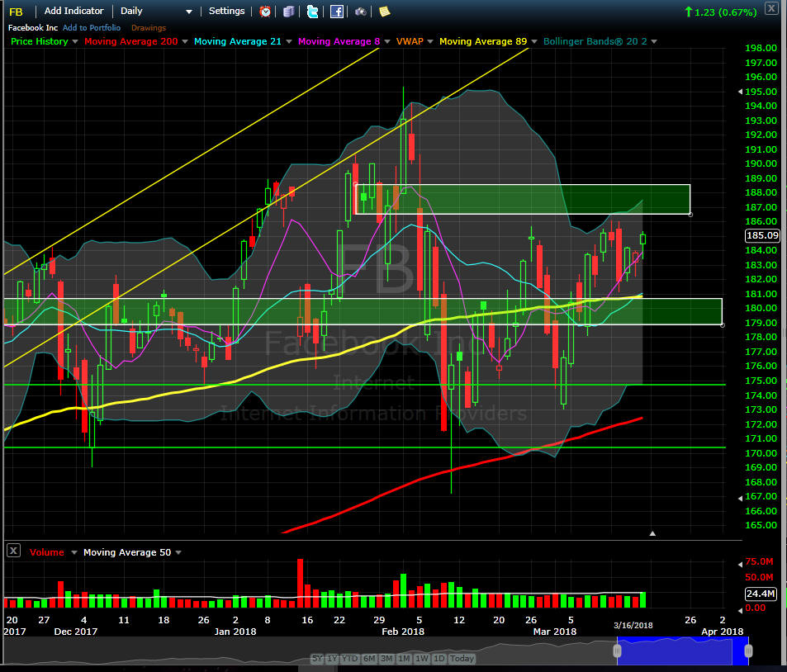Share chart via Facebook icon
This screenshot has width=787, height=672.
tap(336, 12)
